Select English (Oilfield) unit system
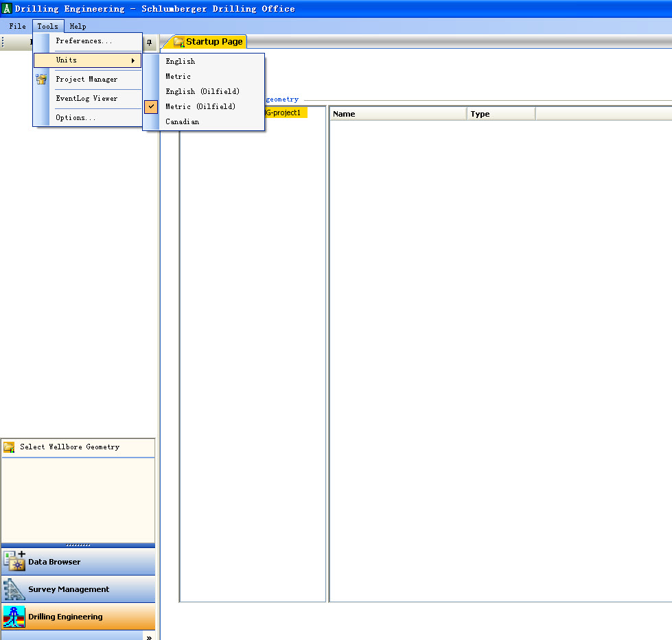Image resolution: width=672 pixels, height=640 pixels. (x=204, y=91)
